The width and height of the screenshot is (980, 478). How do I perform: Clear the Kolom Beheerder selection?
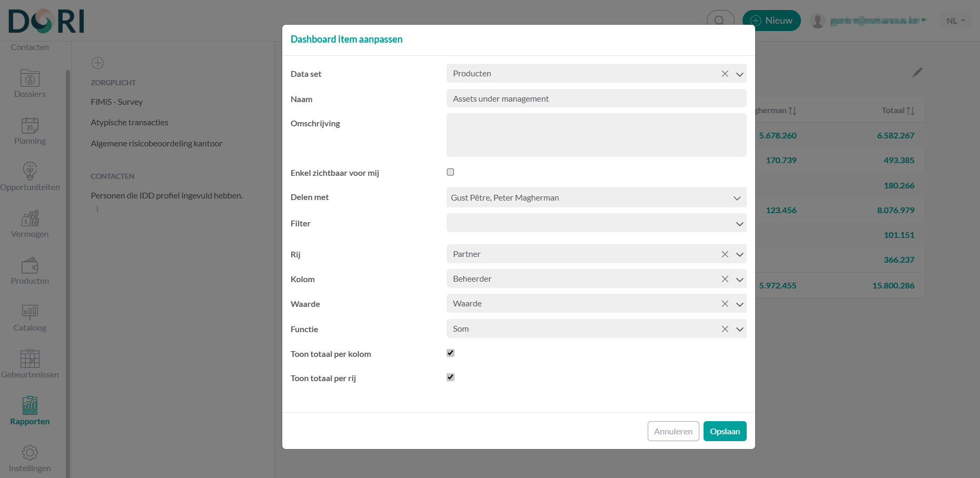[725, 279]
